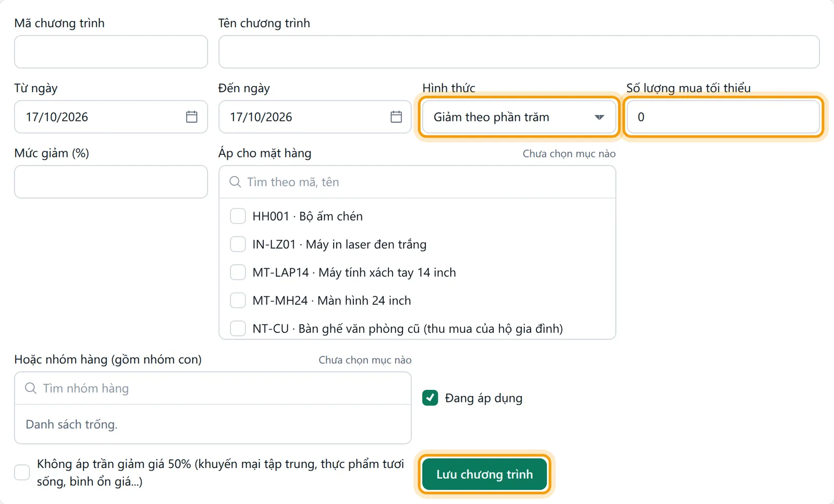
Task: Click the Từ ngày date field
Action: click(111, 117)
